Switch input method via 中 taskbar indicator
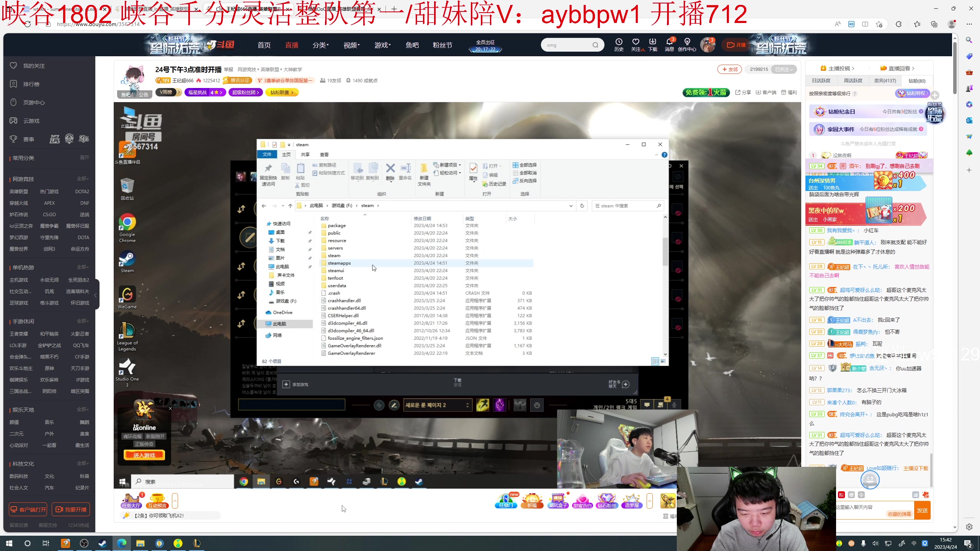Image resolution: width=980 pixels, height=551 pixels. pos(914,543)
